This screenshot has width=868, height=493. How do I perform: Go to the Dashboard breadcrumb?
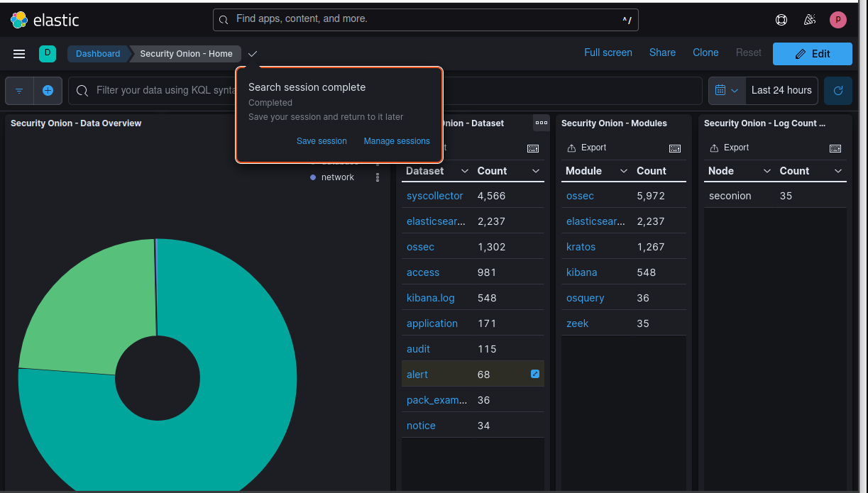pyautogui.click(x=98, y=54)
